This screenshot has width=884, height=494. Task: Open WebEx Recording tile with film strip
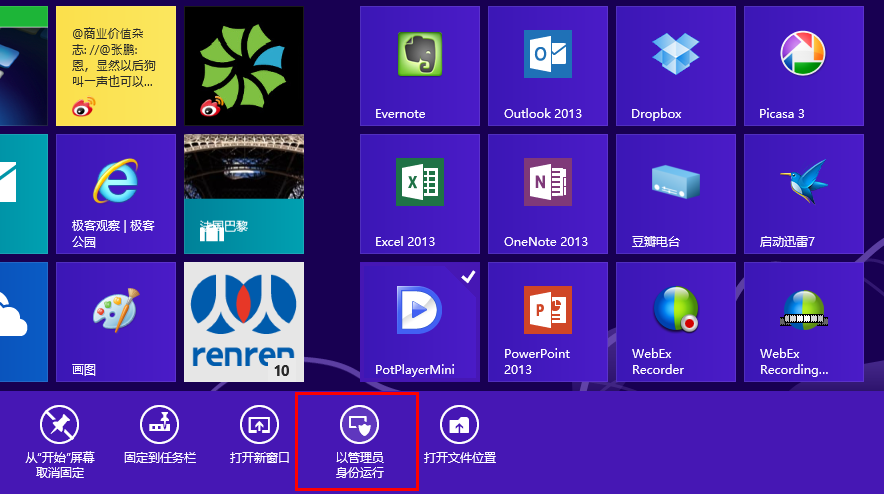804,322
